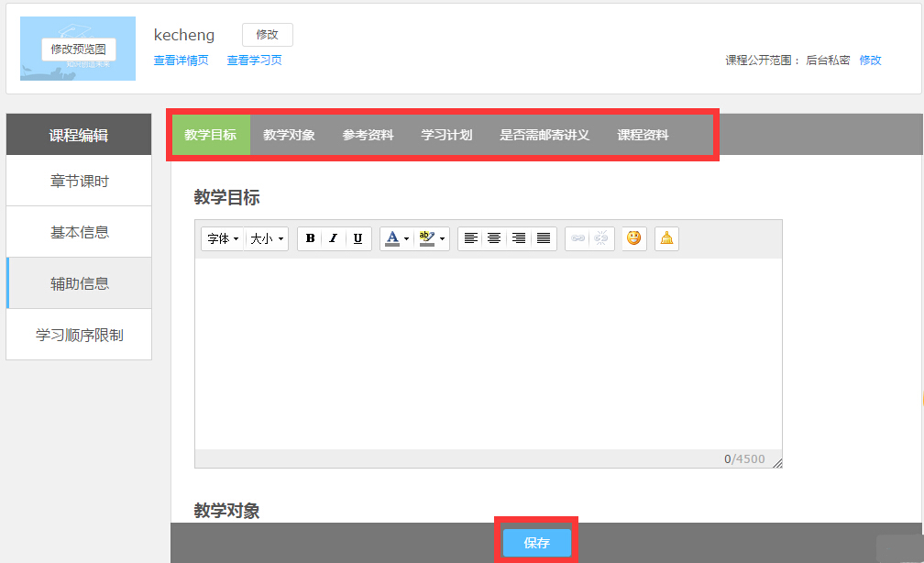Click the 保存 save button
The height and width of the screenshot is (563, 924).
[536, 543]
